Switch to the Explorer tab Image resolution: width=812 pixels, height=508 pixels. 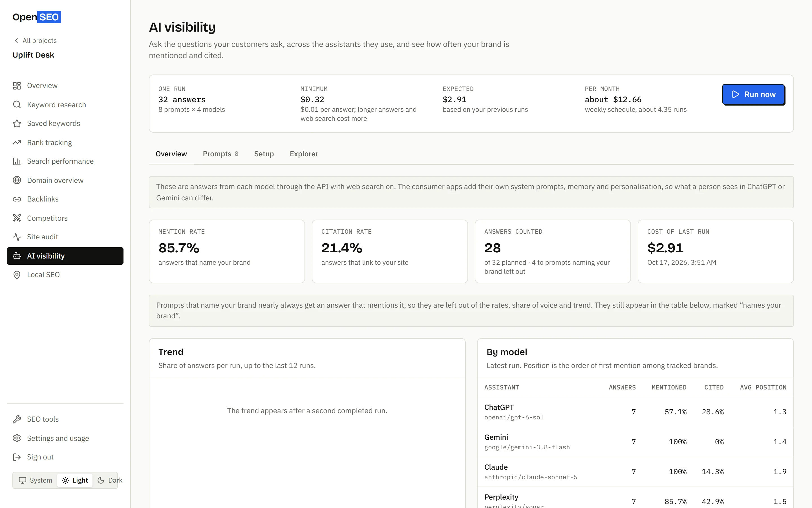click(x=304, y=154)
